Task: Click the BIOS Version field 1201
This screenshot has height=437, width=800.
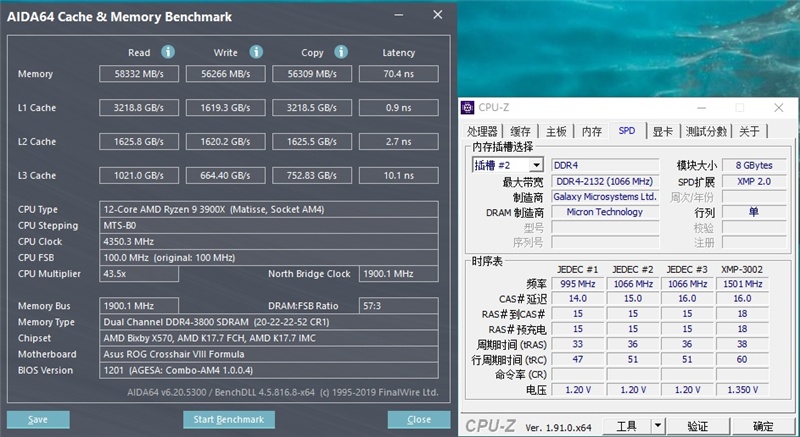Action: pyautogui.click(x=269, y=370)
